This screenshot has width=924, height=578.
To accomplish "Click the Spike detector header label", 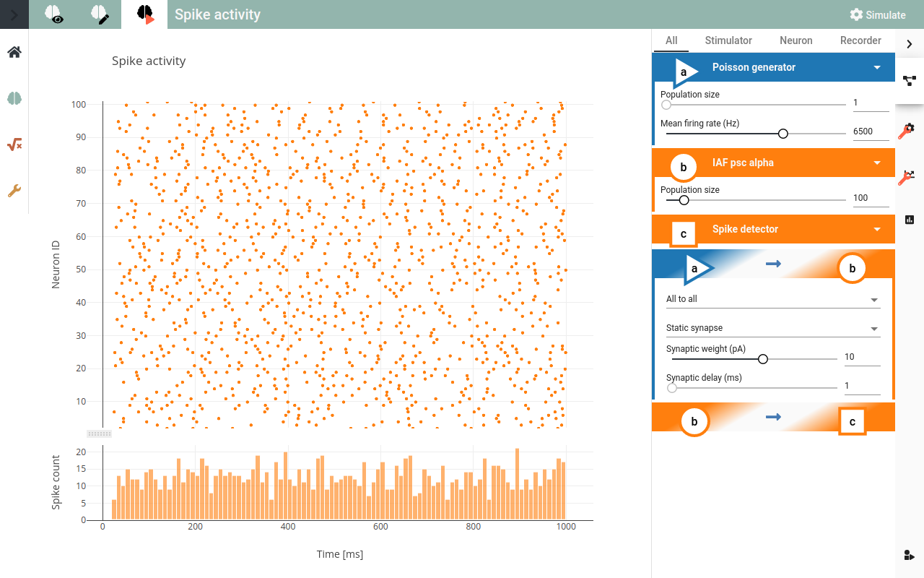I will tap(745, 229).
